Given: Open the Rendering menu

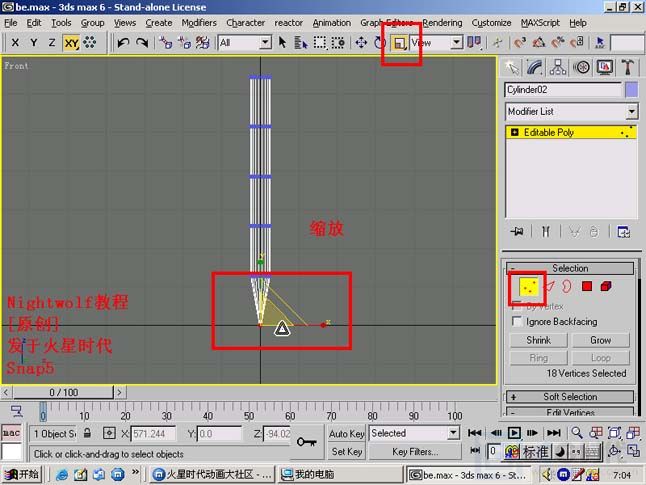Looking at the screenshot, I should [x=442, y=23].
